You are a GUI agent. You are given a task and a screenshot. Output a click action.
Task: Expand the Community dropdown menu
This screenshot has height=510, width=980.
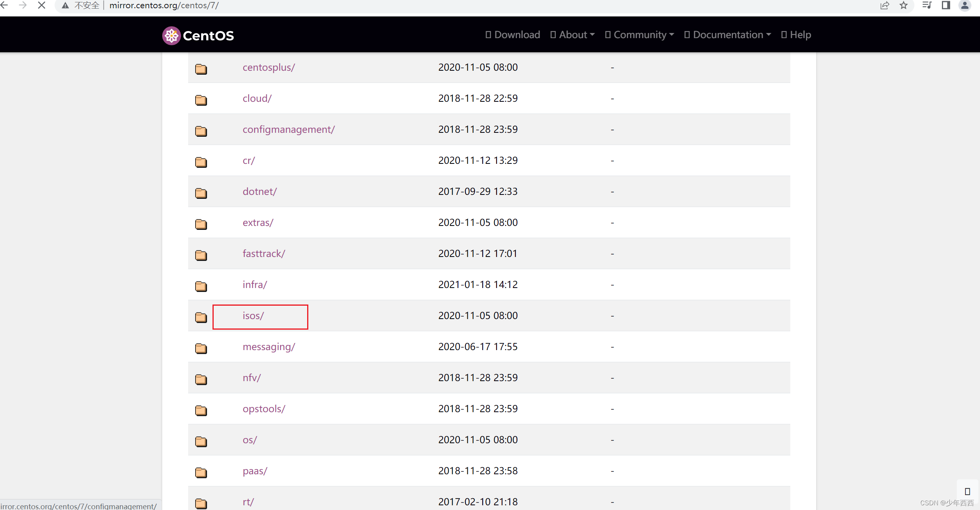click(x=640, y=35)
